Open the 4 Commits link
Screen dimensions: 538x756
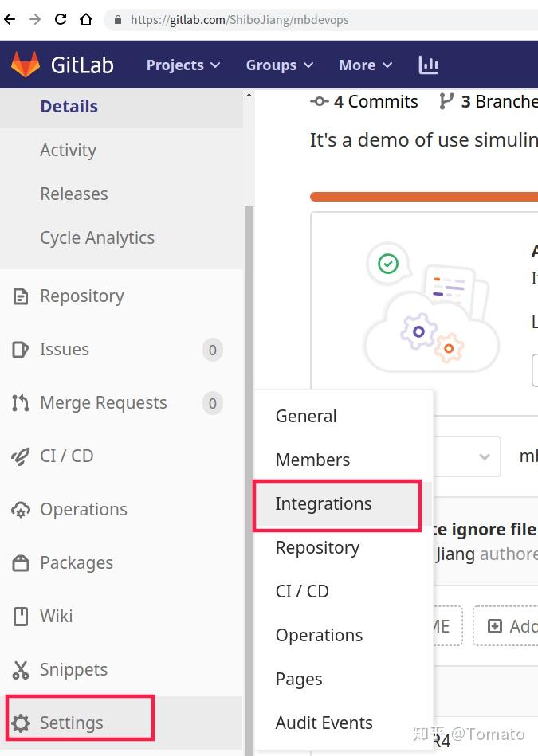coord(365,102)
